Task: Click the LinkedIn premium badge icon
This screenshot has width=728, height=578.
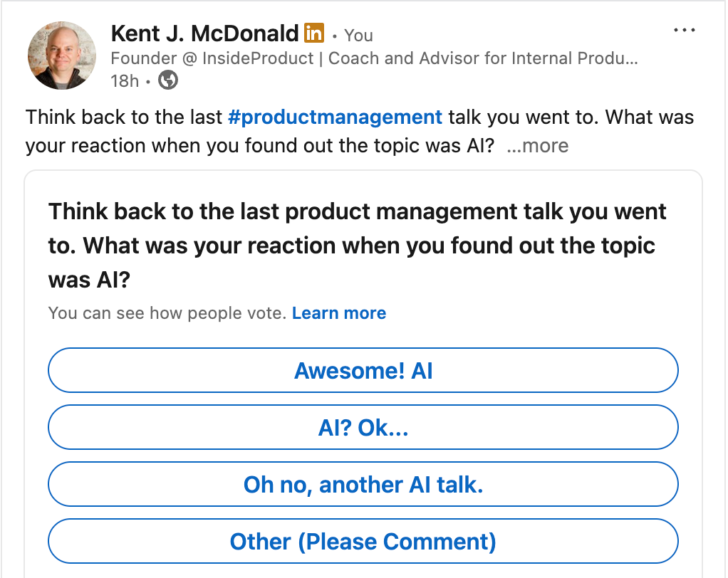Action: 314,33
